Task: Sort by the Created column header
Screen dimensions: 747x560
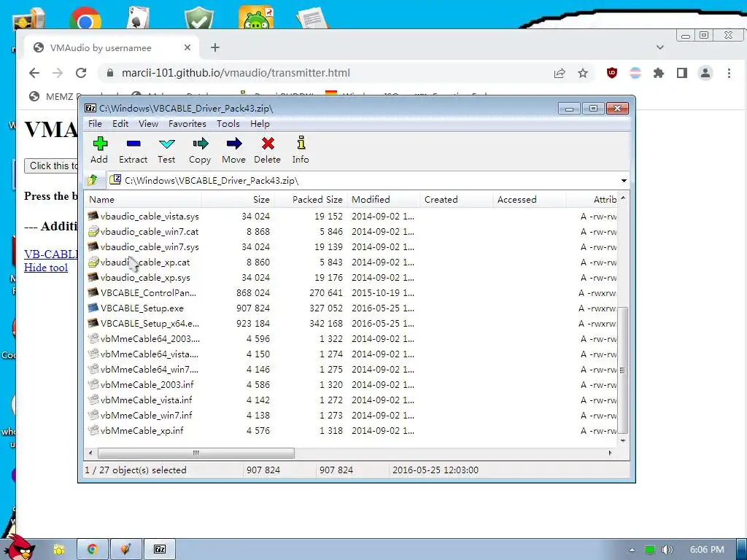Action: (x=457, y=200)
